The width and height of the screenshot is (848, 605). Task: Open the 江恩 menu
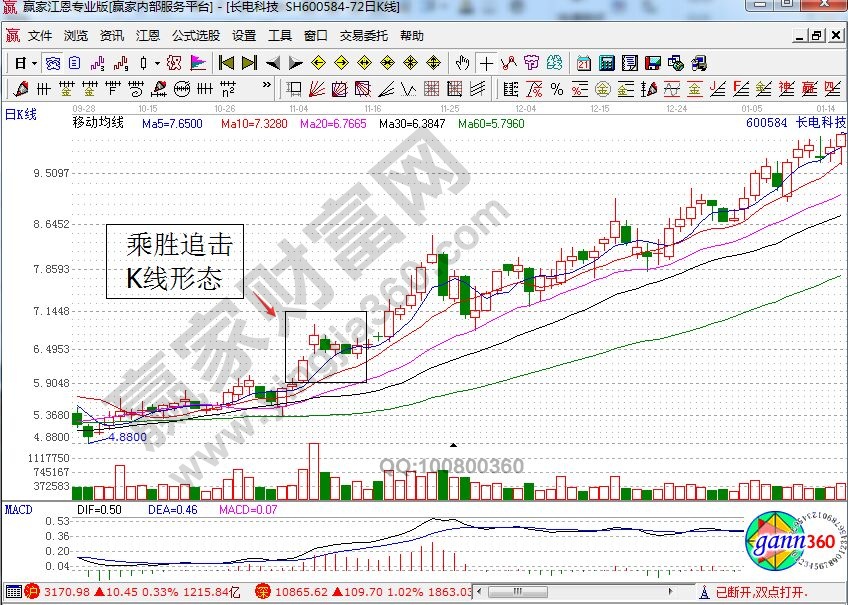[147, 35]
